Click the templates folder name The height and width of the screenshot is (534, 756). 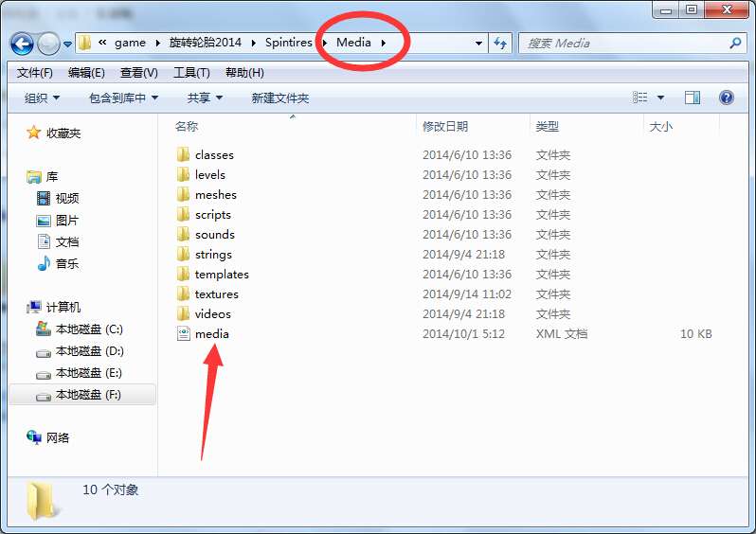tap(222, 275)
